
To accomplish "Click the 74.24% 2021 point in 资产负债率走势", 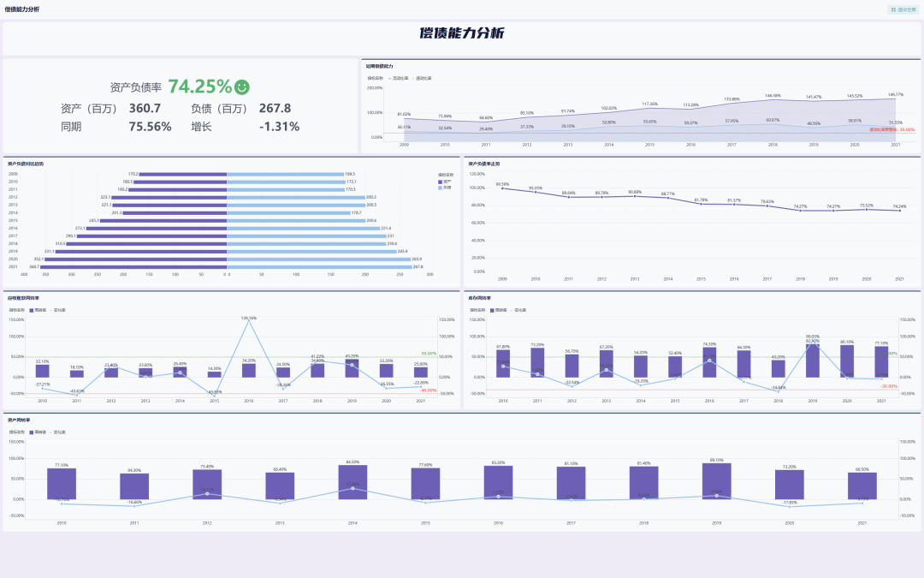I will pyautogui.click(x=900, y=211).
